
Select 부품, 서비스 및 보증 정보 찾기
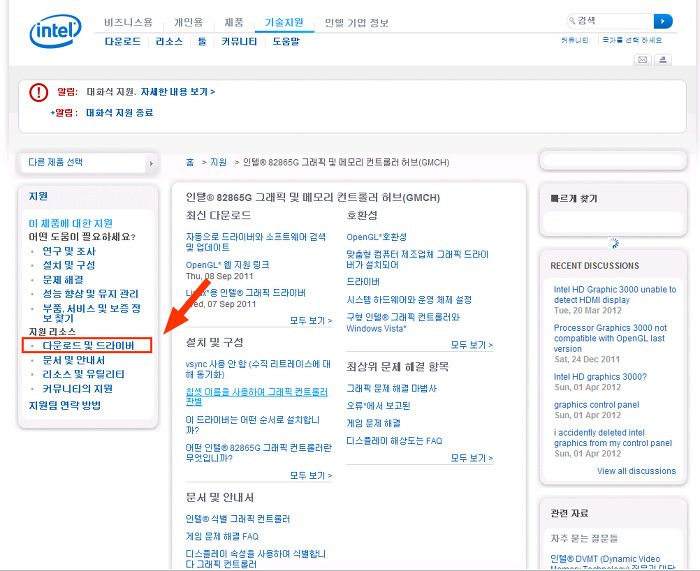(x=92, y=313)
